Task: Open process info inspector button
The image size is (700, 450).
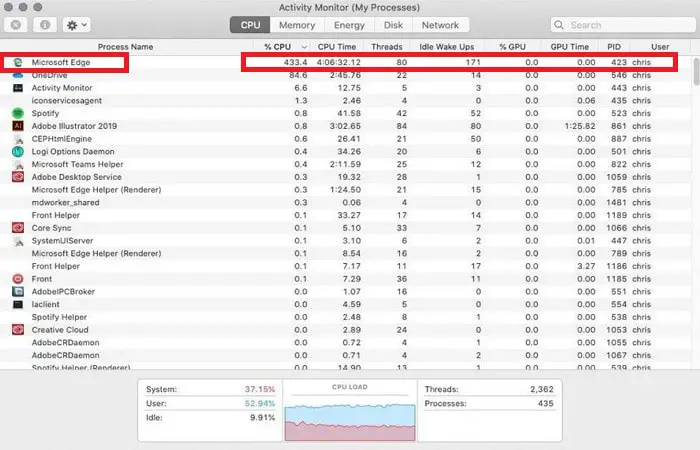Action: [45, 25]
